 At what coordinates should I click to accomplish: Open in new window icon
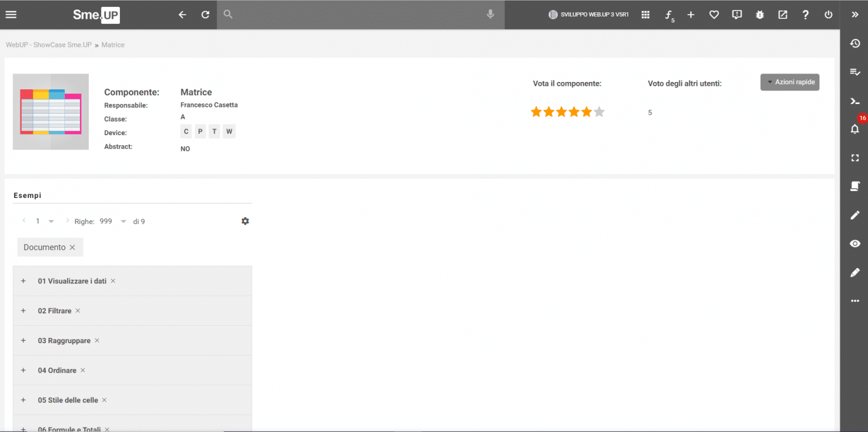pyautogui.click(x=783, y=15)
